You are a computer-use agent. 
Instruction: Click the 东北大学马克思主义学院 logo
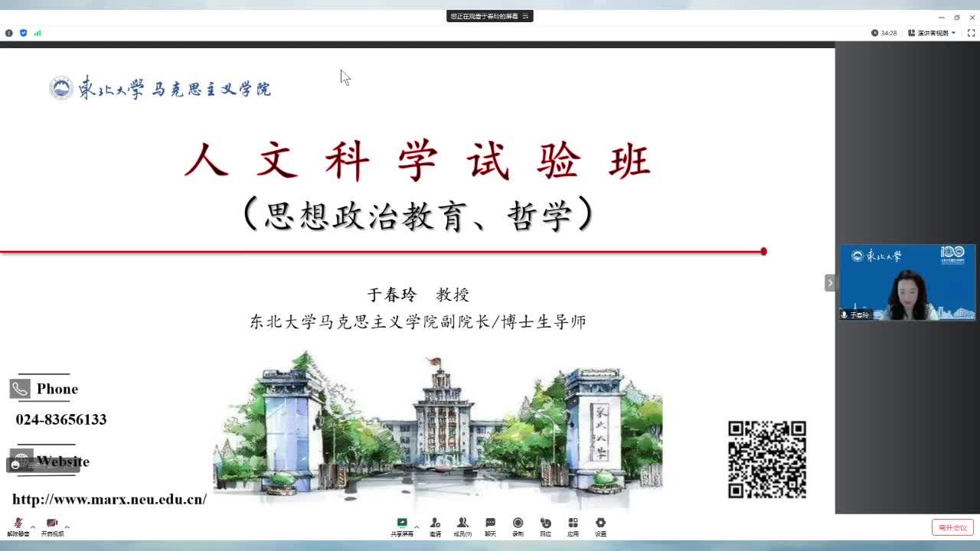coord(160,89)
